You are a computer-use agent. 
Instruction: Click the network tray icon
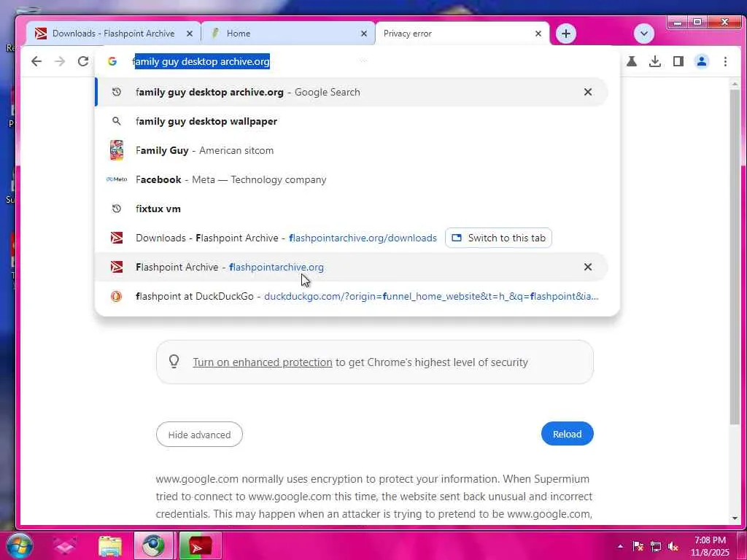click(x=656, y=546)
